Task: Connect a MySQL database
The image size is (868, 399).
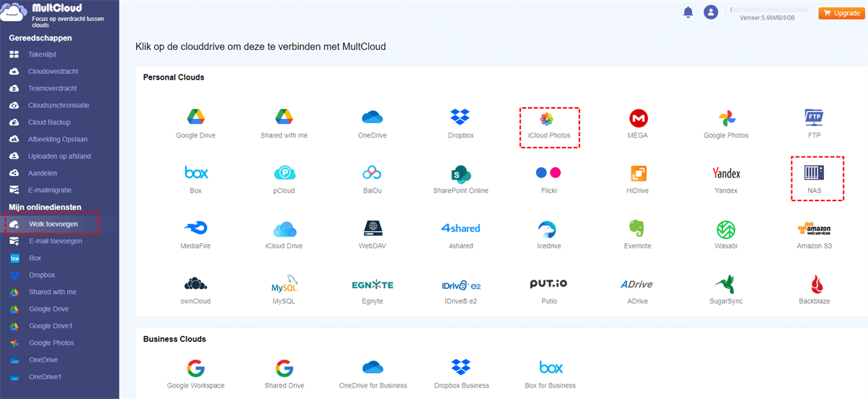Action: 284,283
